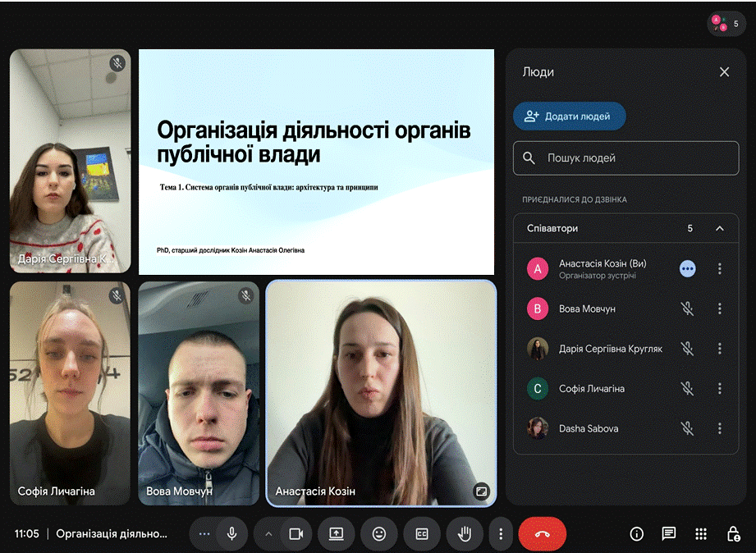Close the Люди panel

(724, 72)
